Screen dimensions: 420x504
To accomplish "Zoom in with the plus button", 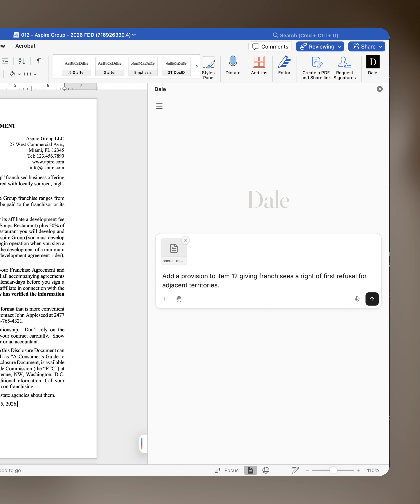I will (358, 470).
